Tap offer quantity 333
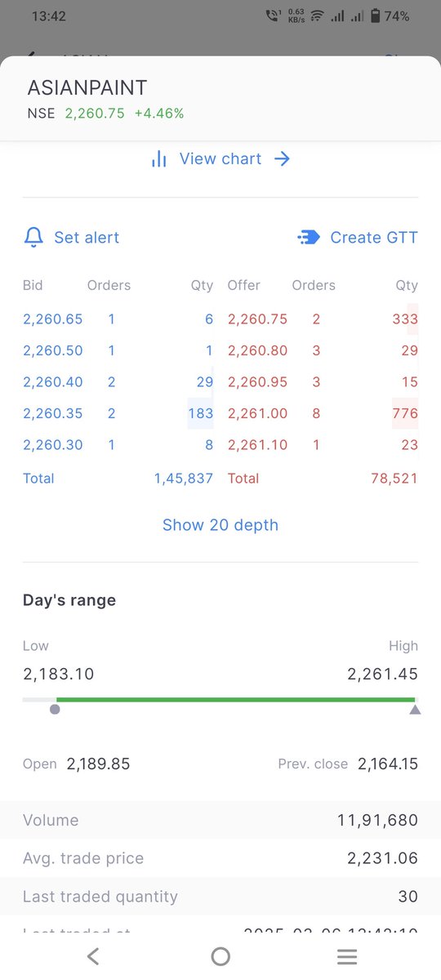Viewport: 441px width, 980px height. (x=405, y=319)
